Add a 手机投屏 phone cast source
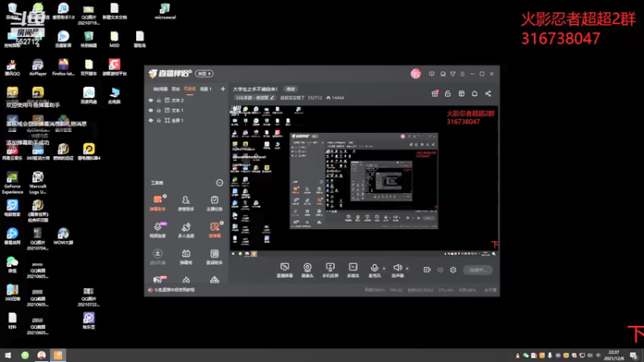 pyautogui.click(x=330, y=270)
